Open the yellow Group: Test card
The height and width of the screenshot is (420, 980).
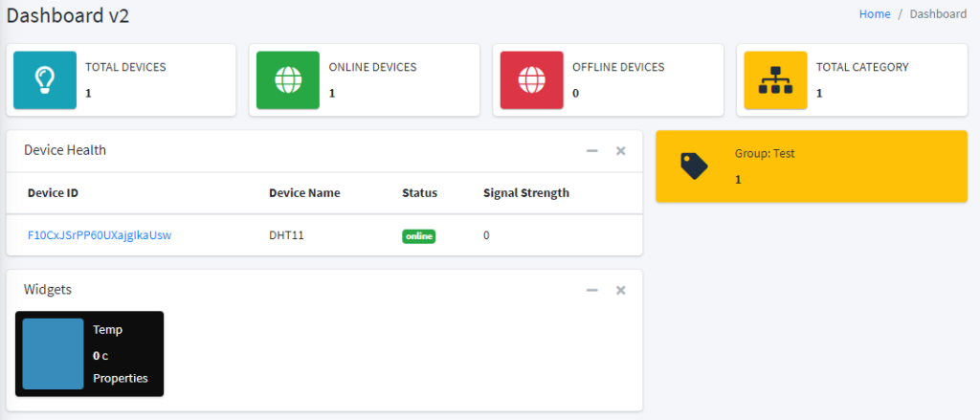(x=812, y=166)
